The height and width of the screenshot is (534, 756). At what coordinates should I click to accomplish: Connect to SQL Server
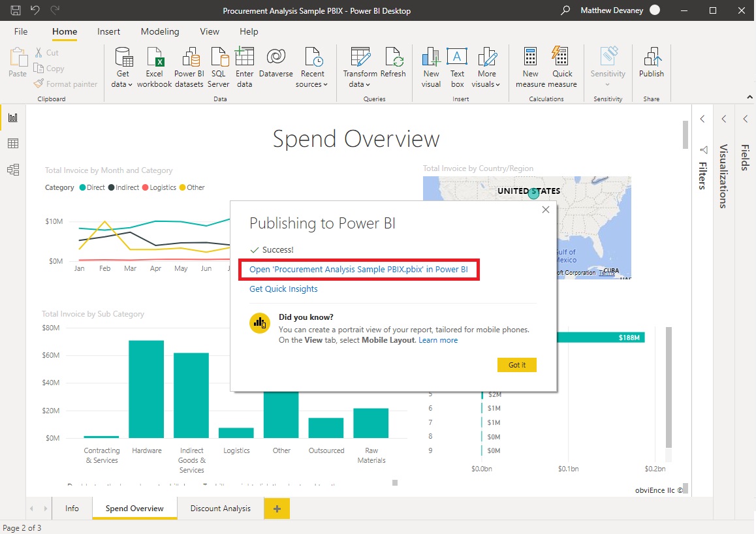218,65
